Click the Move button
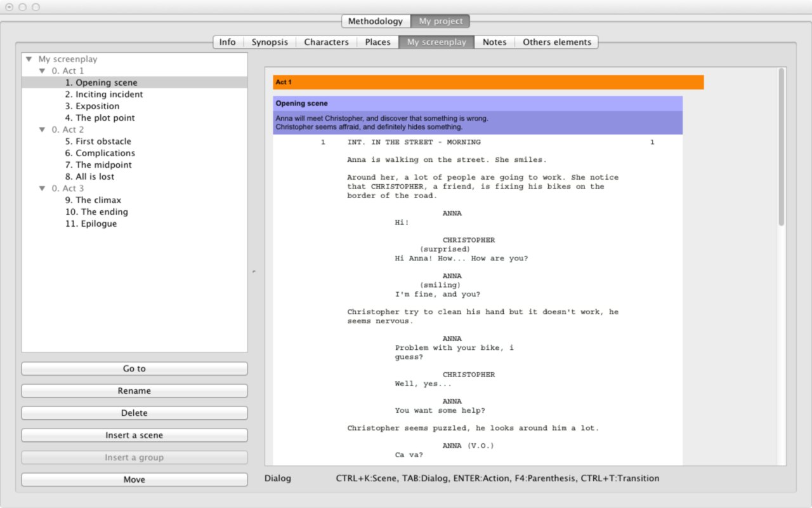The width and height of the screenshot is (812, 508). [x=134, y=479]
